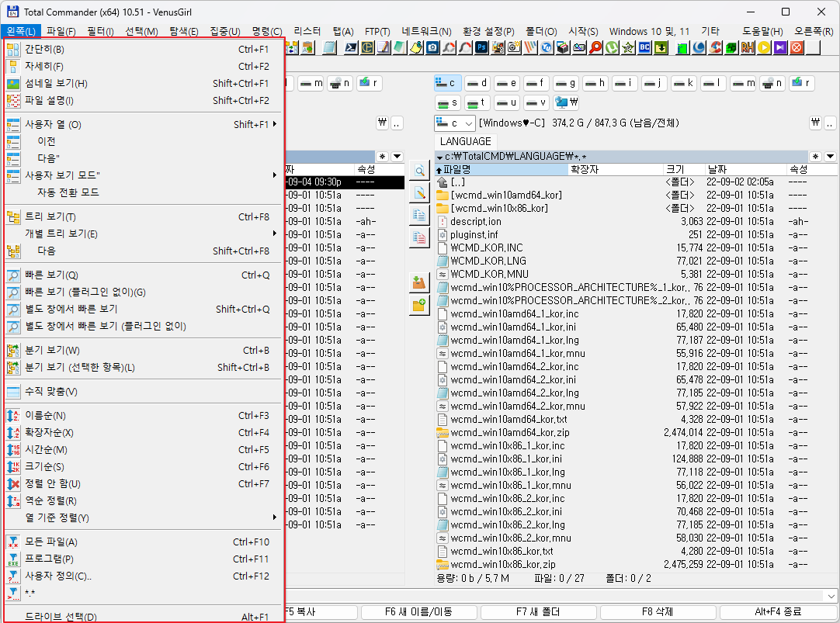Viewport: 840px width, 623px height.
Task: Click the edit pencil icon between panels
Action: [419, 192]
